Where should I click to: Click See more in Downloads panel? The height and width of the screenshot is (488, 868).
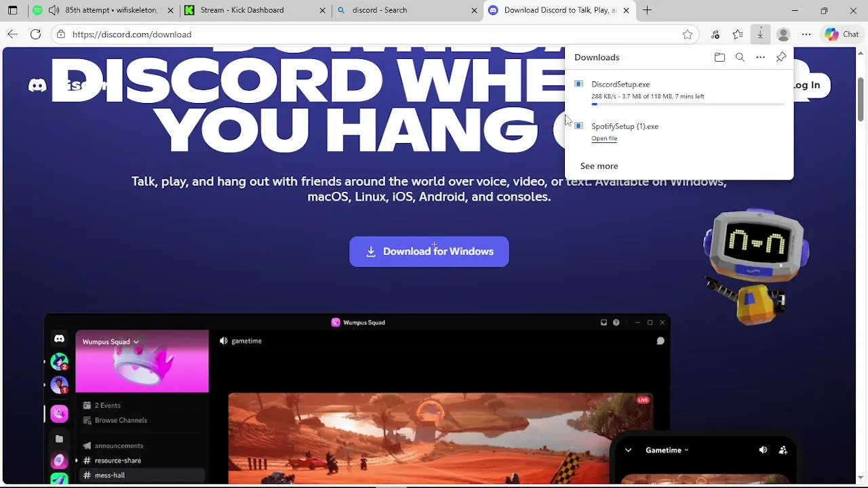(x=599, y=166)
